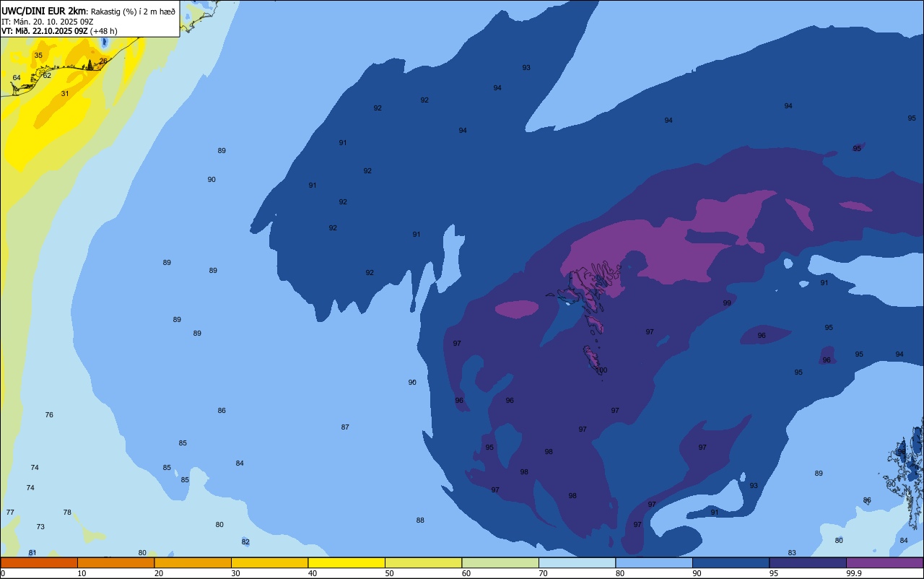The height and width of the screenshot is (579, 924).
Task: Click the humidity value 62 on the map
Action: pyautogui.click(x=47, y=76)
